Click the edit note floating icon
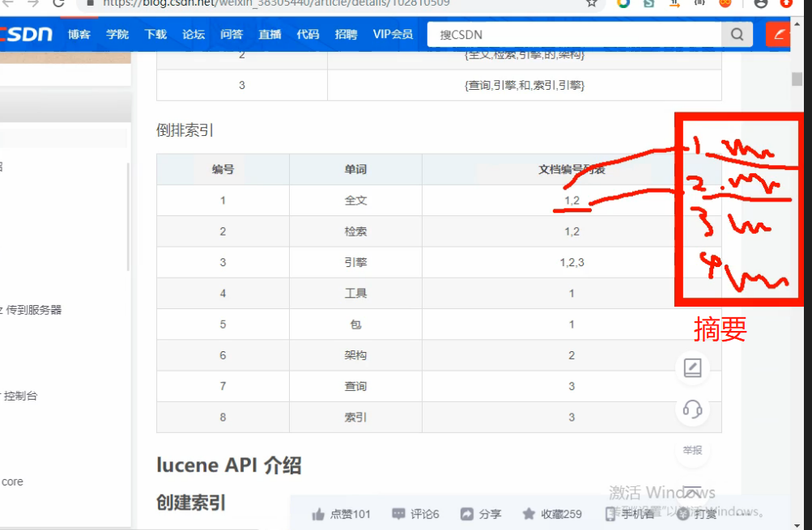812x530 pixels. tap(692, 367)
